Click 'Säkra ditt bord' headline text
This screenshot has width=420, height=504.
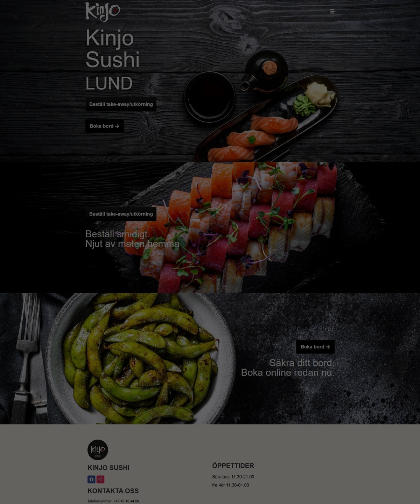302,363
